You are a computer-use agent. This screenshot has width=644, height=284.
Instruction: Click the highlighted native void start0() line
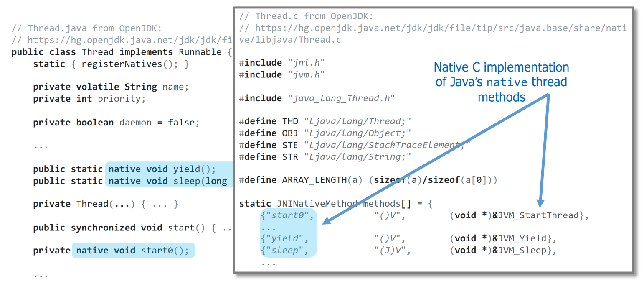pyautogui.click(x=132, y=251)
